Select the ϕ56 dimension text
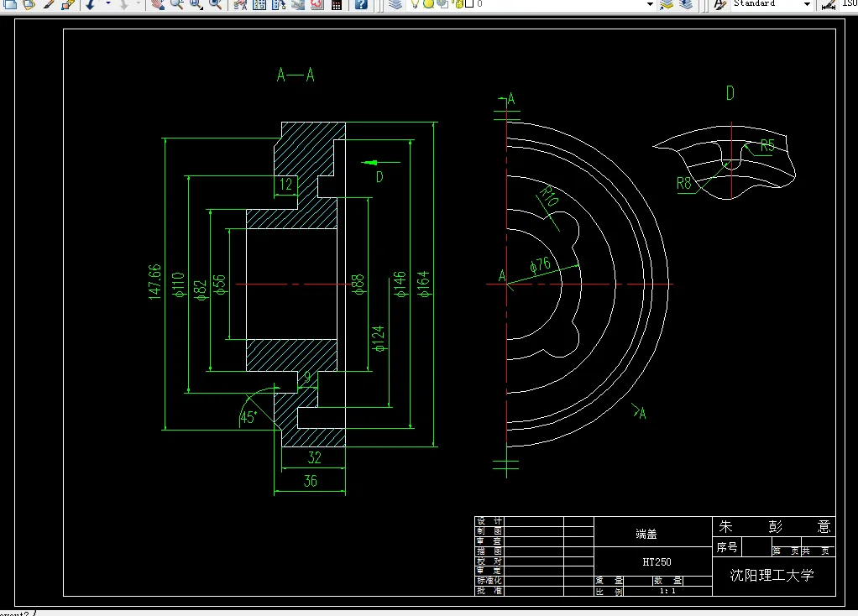Viewport: 858px width, 616px height. [219, 285]
